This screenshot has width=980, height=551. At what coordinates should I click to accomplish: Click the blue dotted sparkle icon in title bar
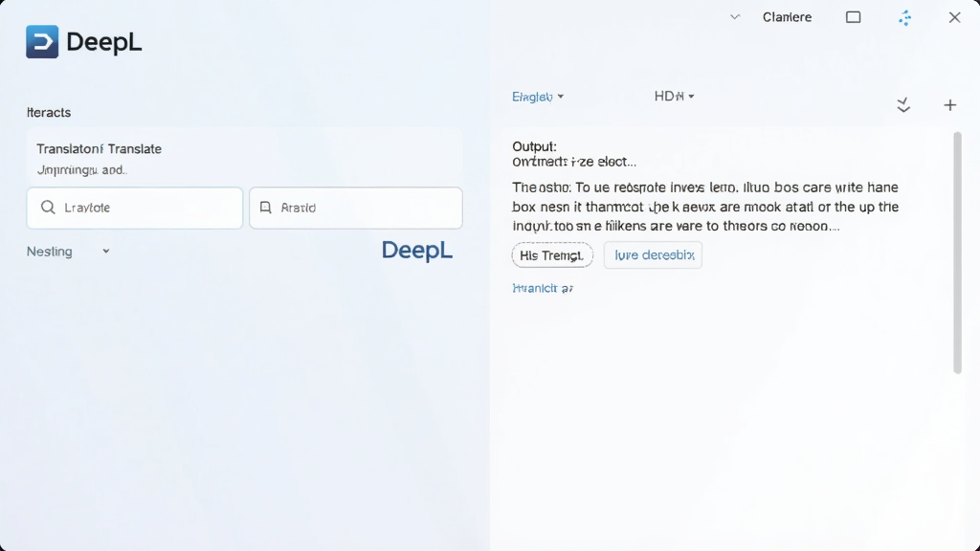[x=905, y=18]
